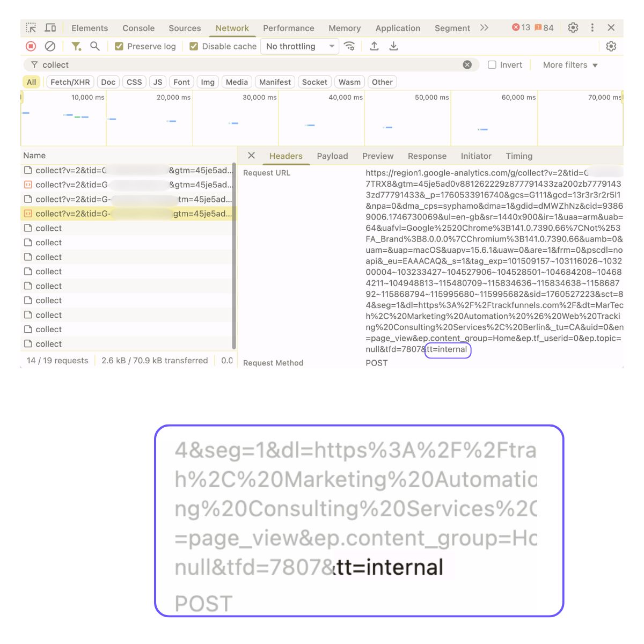644x644 pixels.
Task: Filter requests by Fetch/XHR
Action: [70, 82]
